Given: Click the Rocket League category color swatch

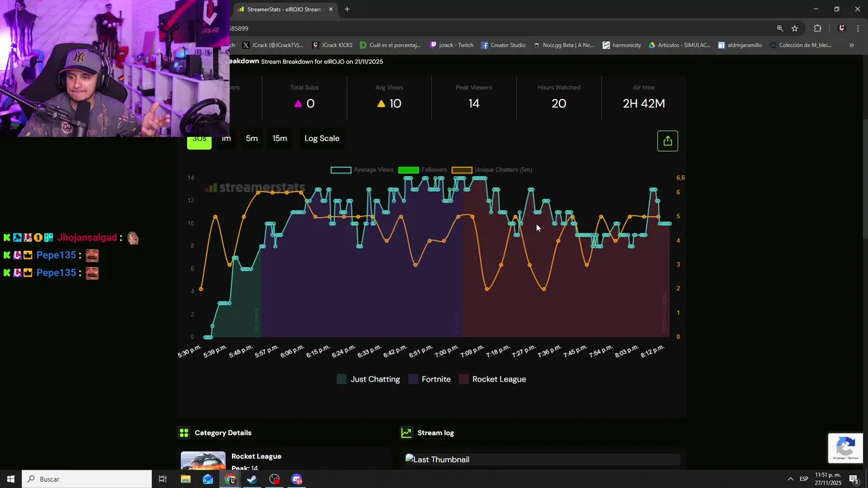Looking at the screenshot, I should [464, 380].
